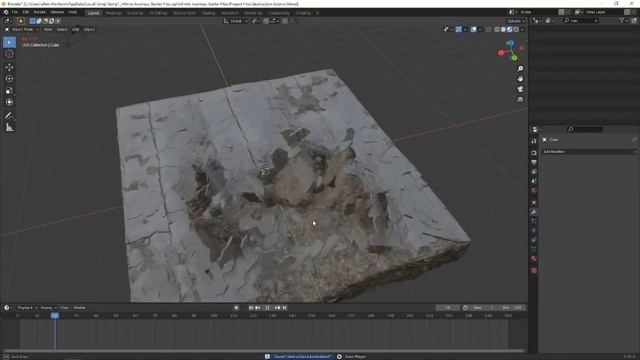Viewport: 640px width, 360px height.
Task: Open the Global transform orientation dropdown
Action: tap(236, 21)
